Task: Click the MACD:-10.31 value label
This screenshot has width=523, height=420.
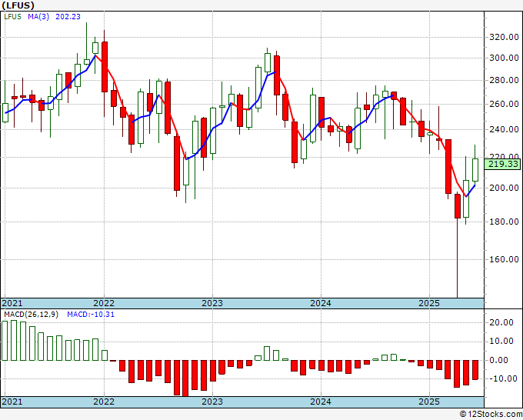Action: coord(91,315)
